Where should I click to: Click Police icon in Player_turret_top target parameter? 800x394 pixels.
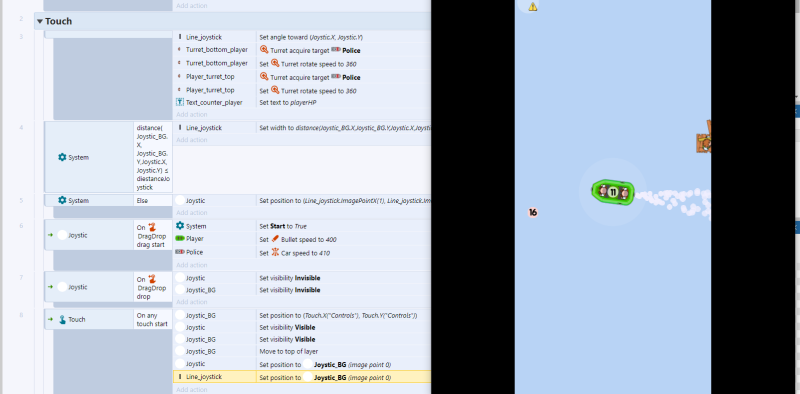(x=336, y=77)
